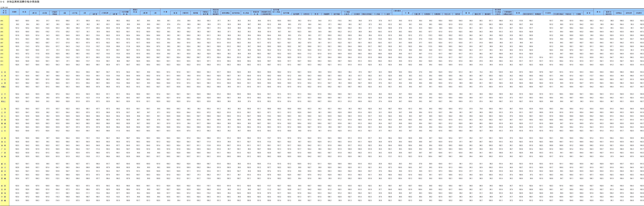
Task: Click the 烟酒及用品 column header
Action: click(x=135, y=11)
